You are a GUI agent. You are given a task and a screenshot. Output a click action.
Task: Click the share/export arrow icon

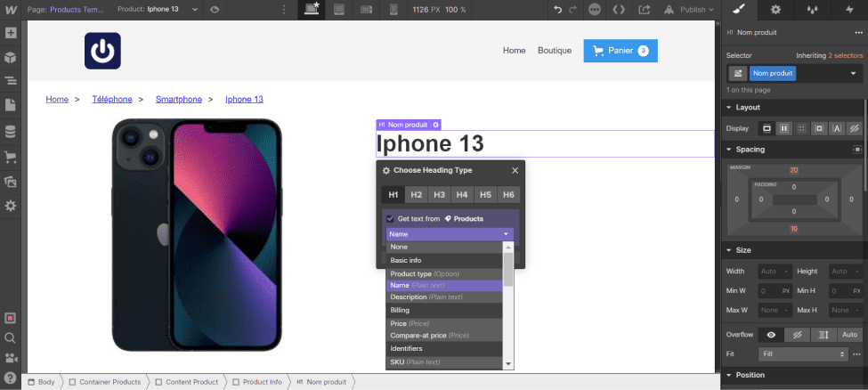pos(644,10)
